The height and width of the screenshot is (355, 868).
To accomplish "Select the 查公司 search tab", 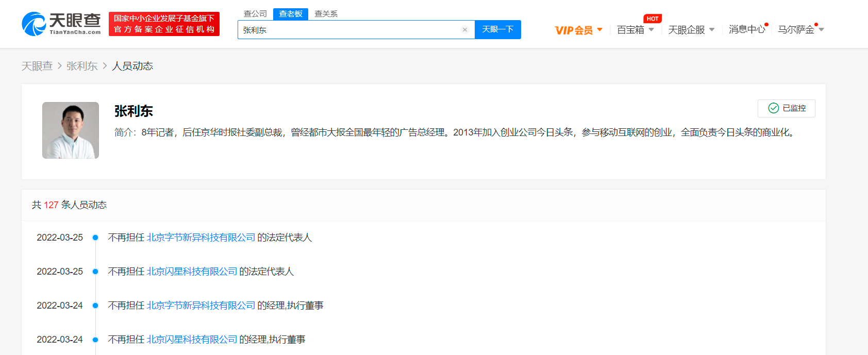I will (x=255, y=14).
